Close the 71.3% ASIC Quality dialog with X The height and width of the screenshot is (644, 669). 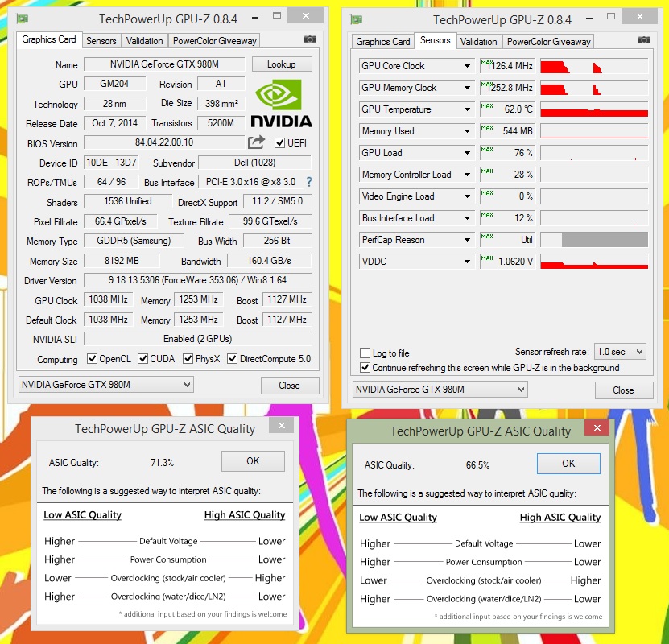coord(282,426)
